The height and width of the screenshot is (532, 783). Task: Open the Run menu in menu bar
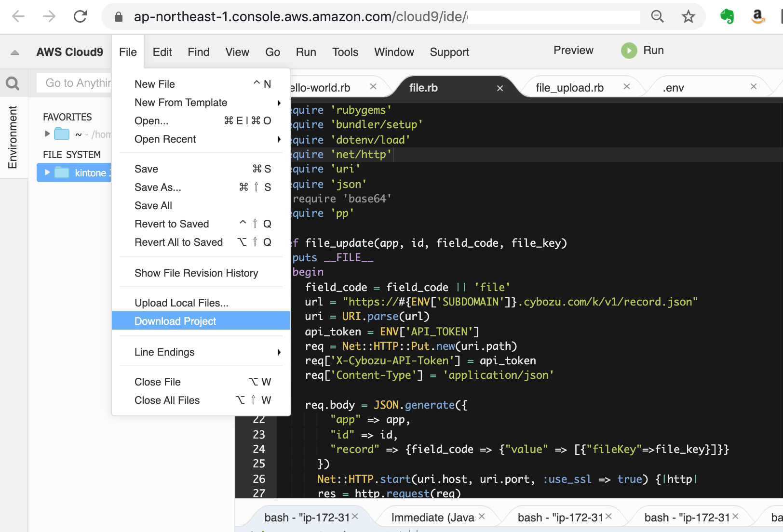(x=306, y=52)
